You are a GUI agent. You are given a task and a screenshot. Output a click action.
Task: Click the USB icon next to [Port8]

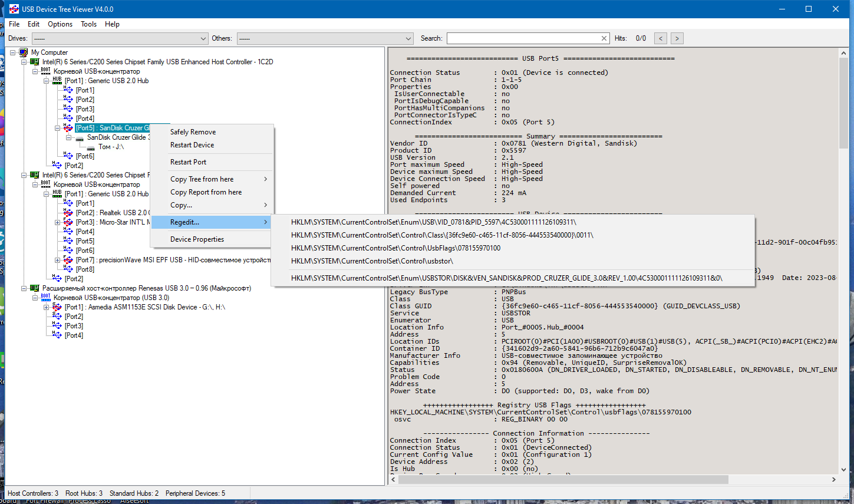coord(68,269)
